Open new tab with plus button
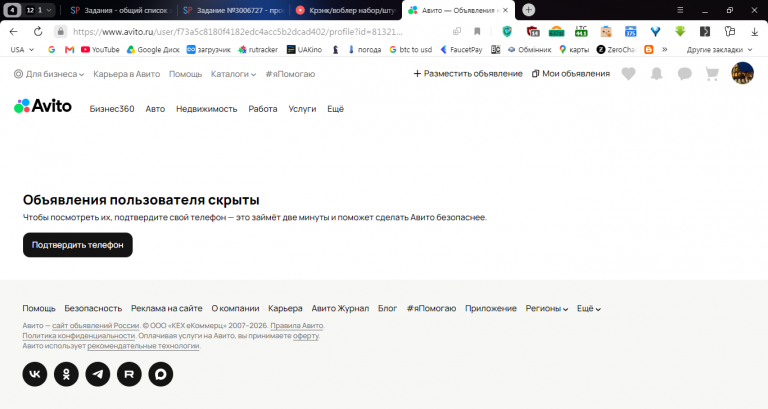The height and width of the screenshot is (409, 768). point(528,10)
